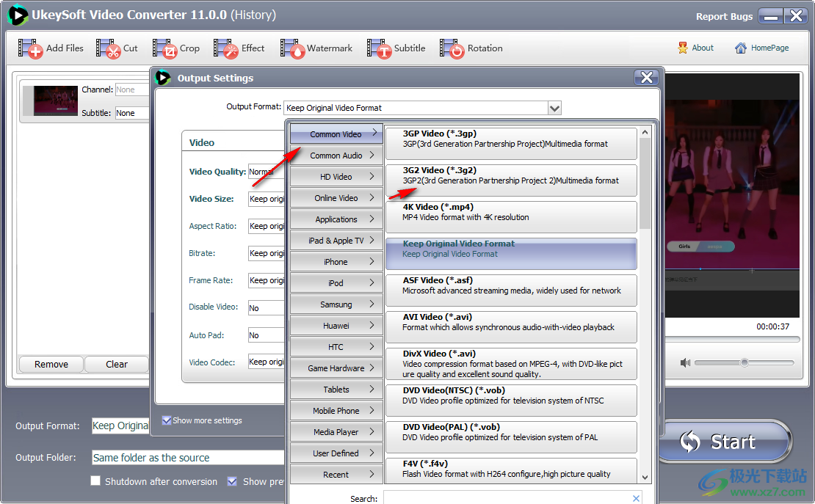Click the Report Bugs link

724,16
